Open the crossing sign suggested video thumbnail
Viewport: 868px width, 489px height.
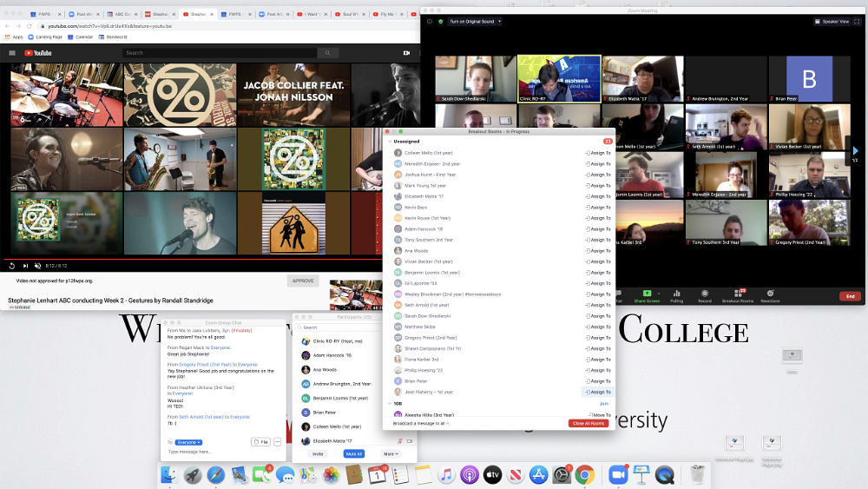[x=293, y=223]
